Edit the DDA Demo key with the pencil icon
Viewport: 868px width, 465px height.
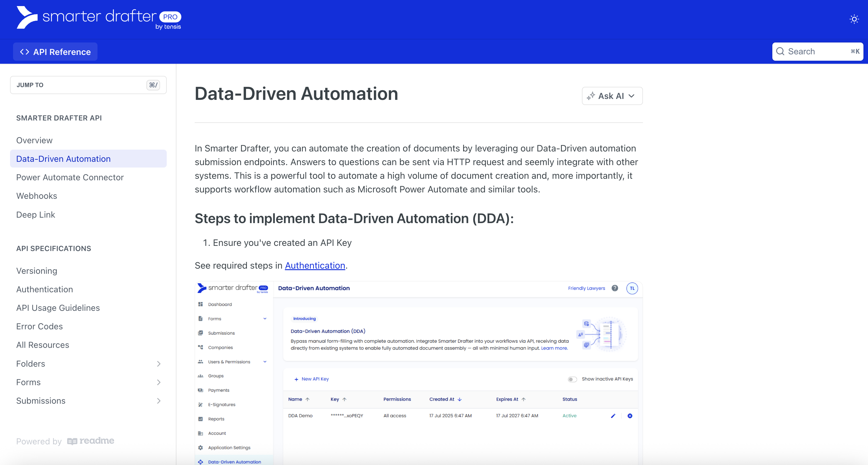click(613, 416)
